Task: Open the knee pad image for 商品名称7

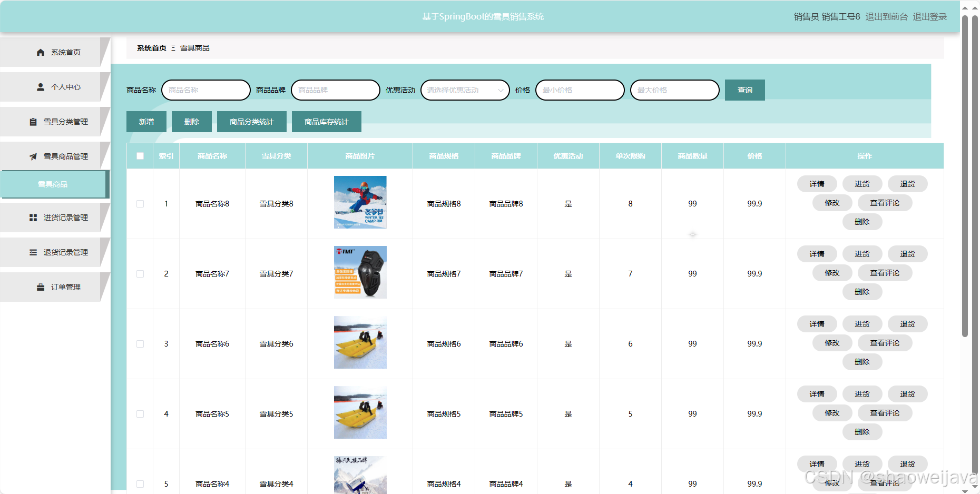Action: [x=360, y=272]
